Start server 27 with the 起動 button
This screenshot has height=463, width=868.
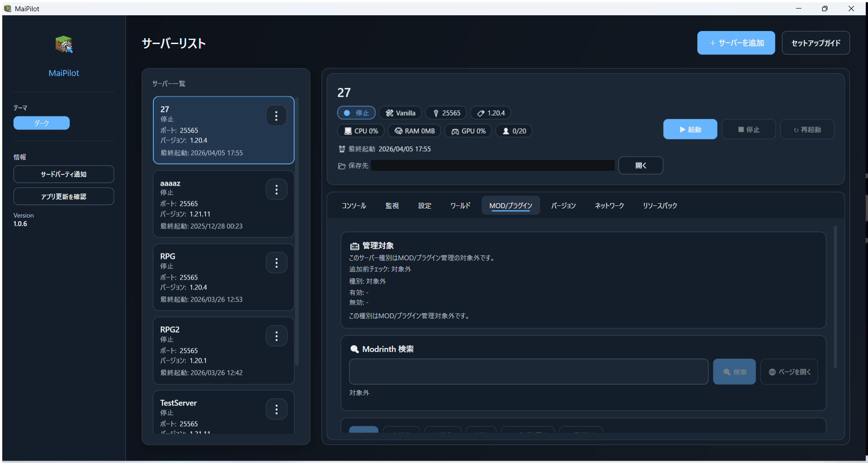[x=690, y=129]
